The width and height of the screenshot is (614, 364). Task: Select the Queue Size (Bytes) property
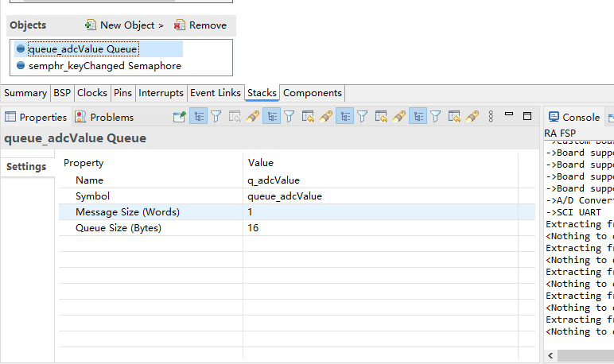coord(119,228)
